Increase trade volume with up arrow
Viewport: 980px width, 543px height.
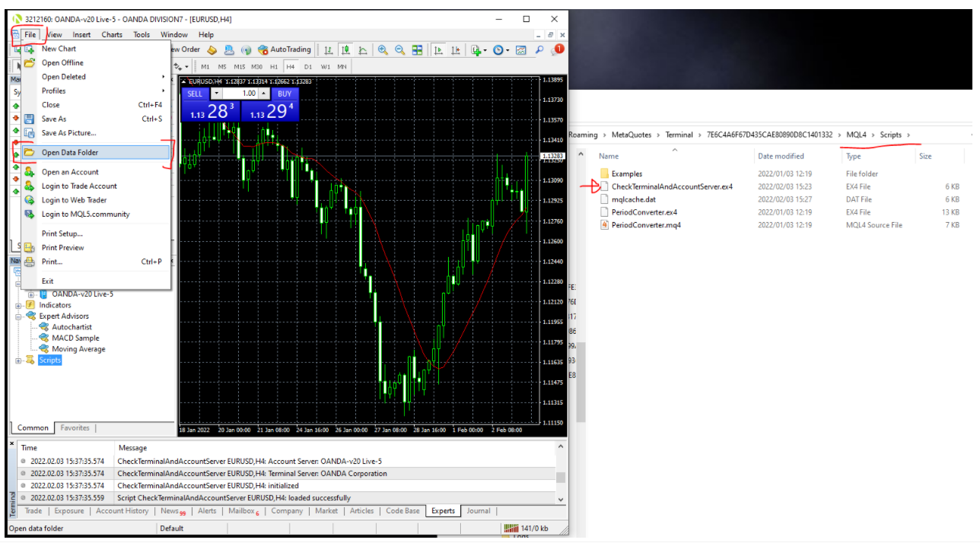263,94
